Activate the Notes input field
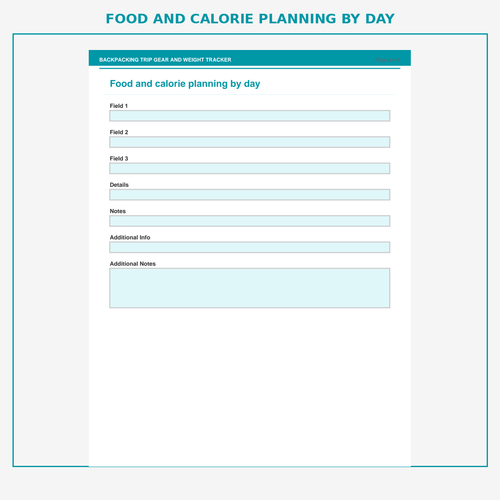500x500 pixels. click(249, 221)
